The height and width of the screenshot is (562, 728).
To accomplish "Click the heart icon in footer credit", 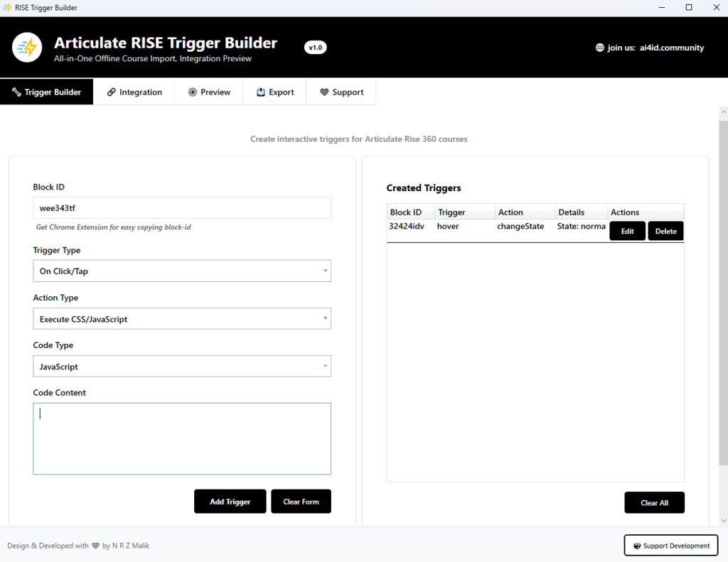I will click(96, 546).
